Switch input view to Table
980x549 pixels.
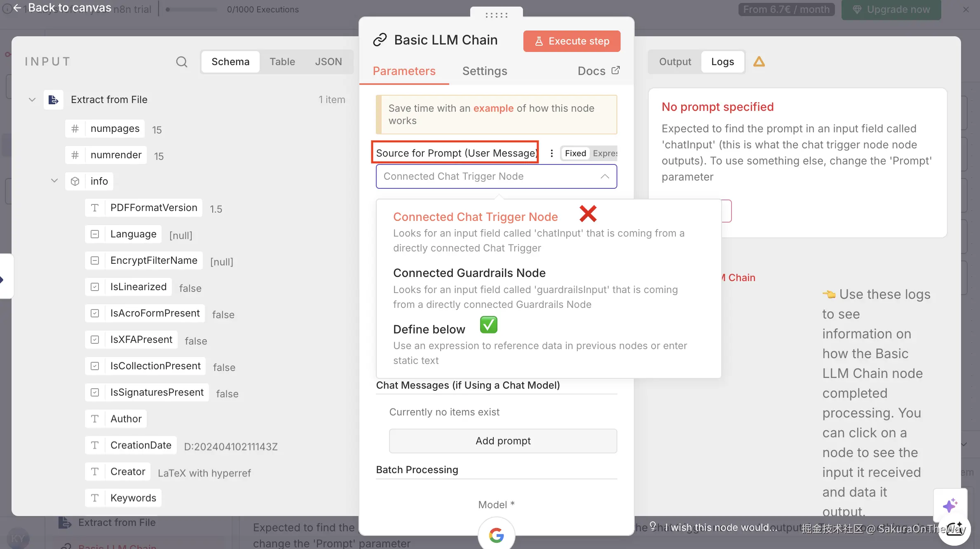coord(282,62)
